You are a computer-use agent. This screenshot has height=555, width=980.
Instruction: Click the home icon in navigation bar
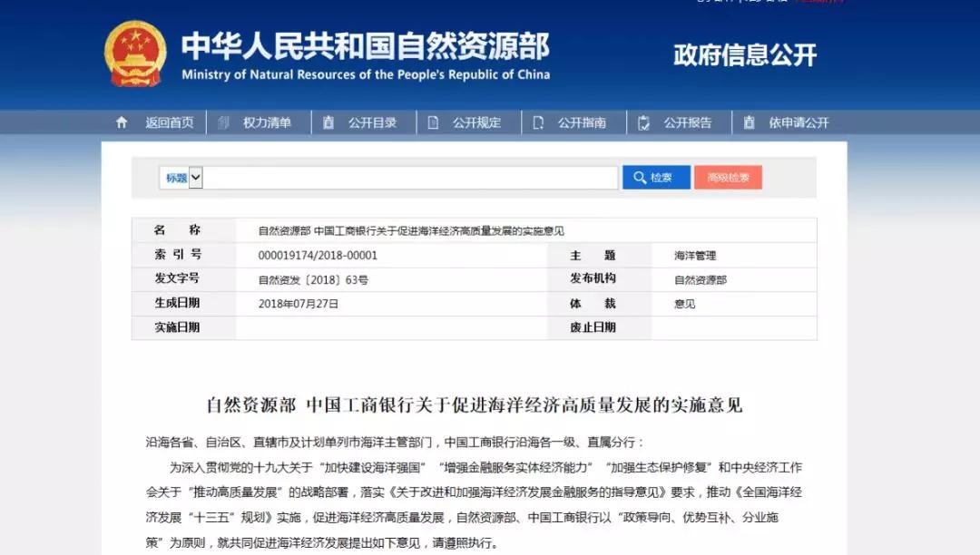point(122,122)
